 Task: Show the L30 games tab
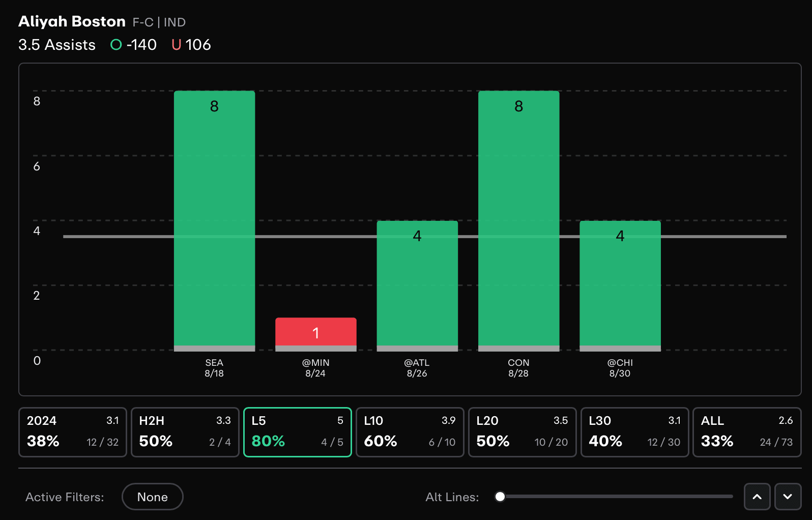point(635,432)
